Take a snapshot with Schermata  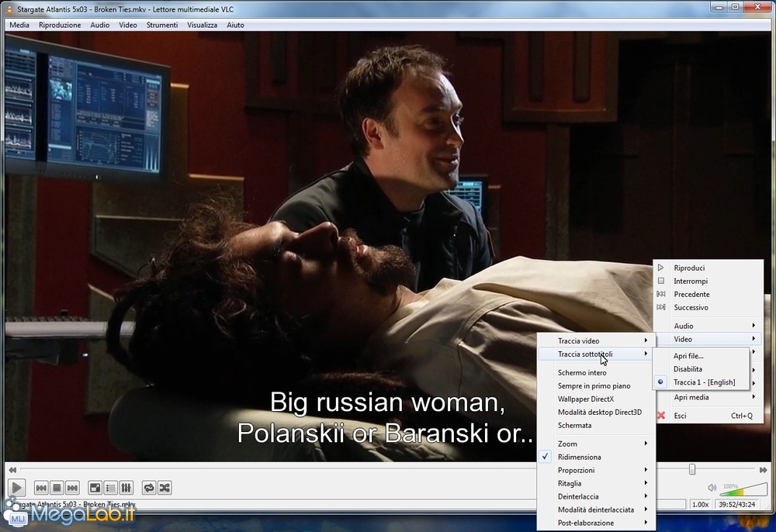click(x=596, y=426)
